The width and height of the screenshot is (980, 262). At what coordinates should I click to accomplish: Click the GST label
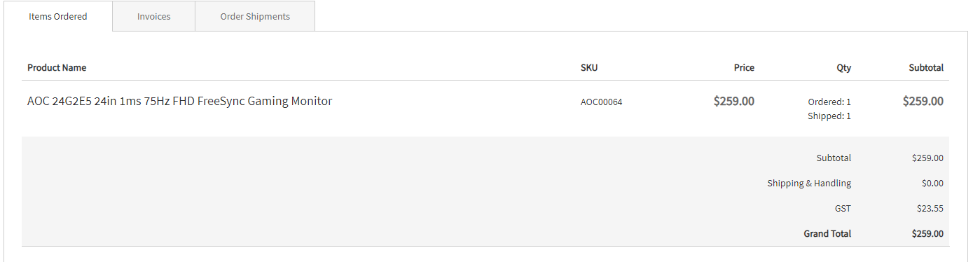click(843, 209)
